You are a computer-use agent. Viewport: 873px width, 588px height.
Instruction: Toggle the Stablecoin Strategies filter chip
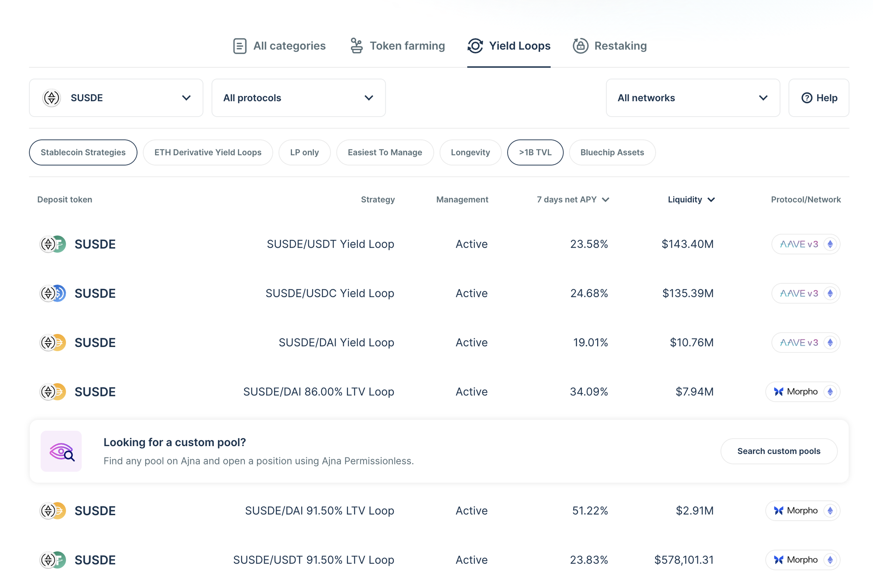click(x=83, y=152)
